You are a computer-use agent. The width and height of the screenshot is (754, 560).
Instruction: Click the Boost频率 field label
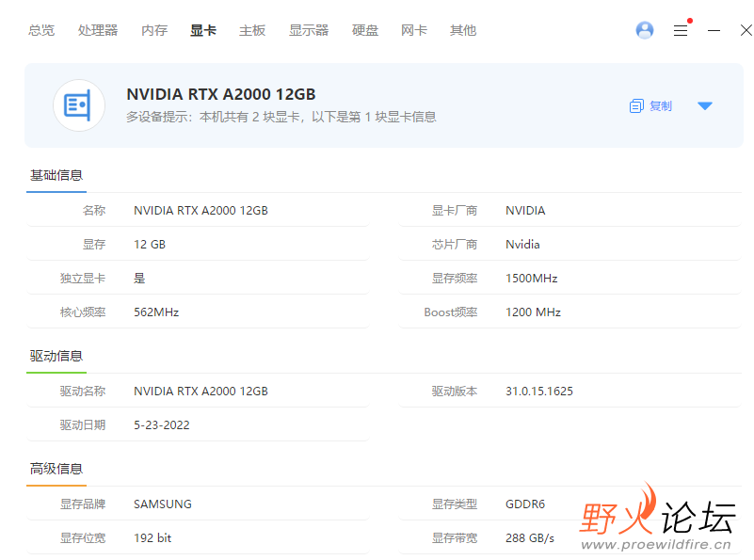coord(451,312)
